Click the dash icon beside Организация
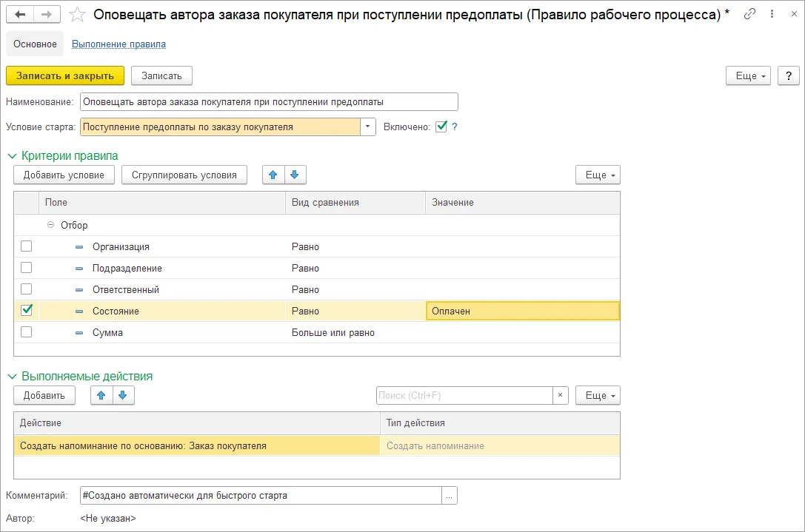 pyautogui.click(x=79, y=247)
